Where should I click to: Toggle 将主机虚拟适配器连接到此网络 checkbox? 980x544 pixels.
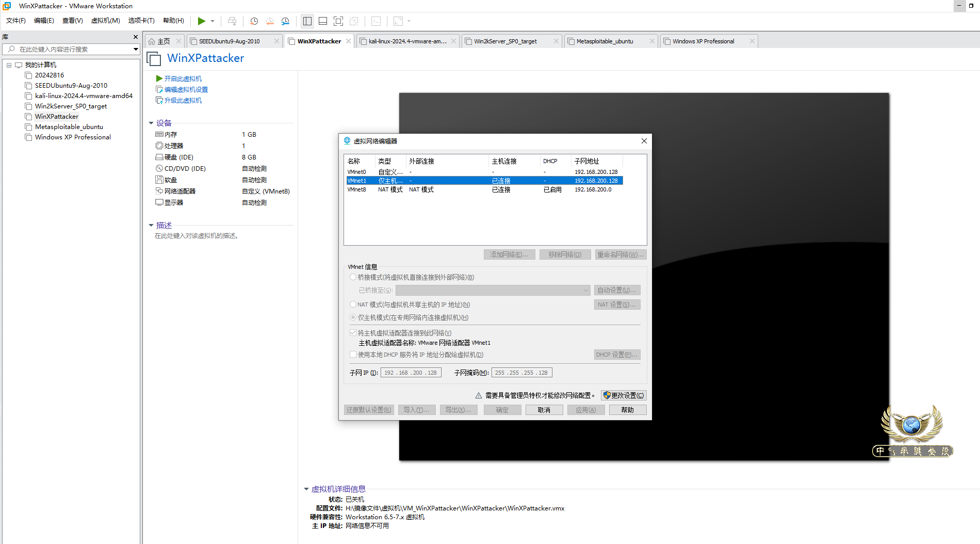(x=353, y=333)
